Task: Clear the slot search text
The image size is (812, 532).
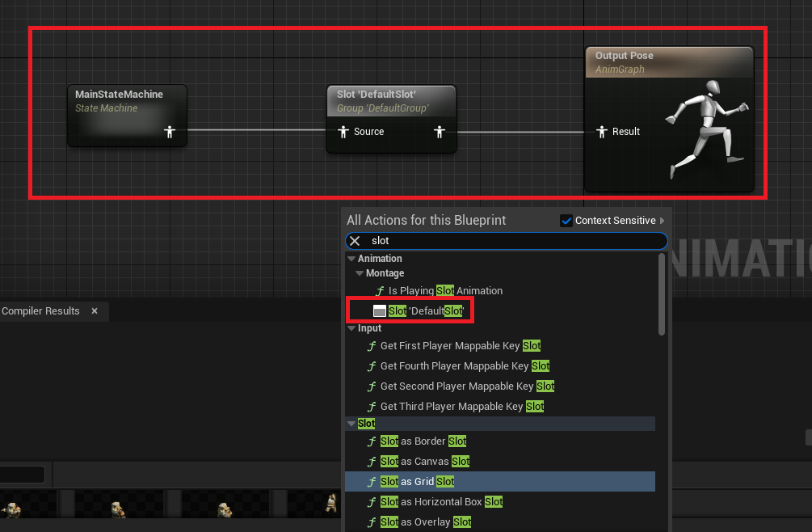Action: [x=355, y=241]
